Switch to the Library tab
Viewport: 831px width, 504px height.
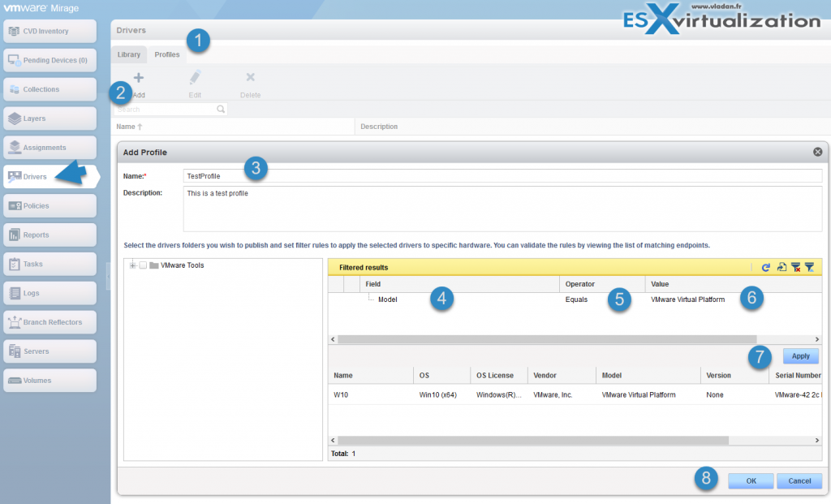[128, 54]
